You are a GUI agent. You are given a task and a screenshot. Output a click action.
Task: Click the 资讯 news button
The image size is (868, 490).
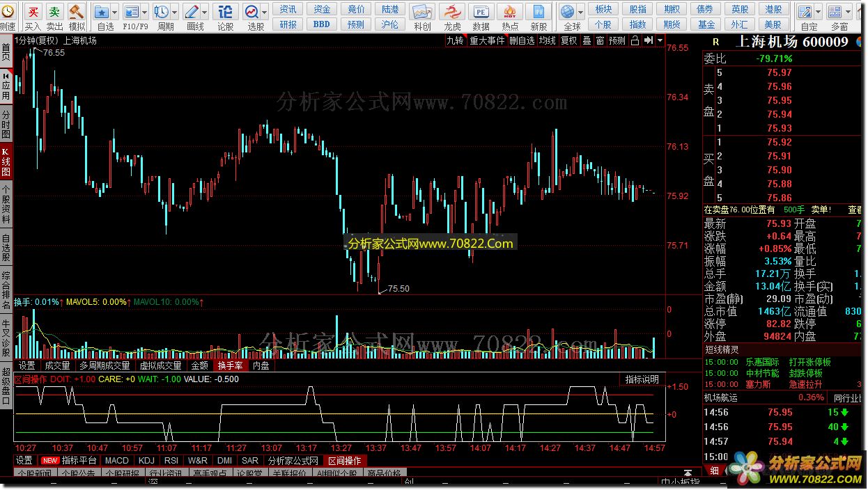(x=288, y=9)
